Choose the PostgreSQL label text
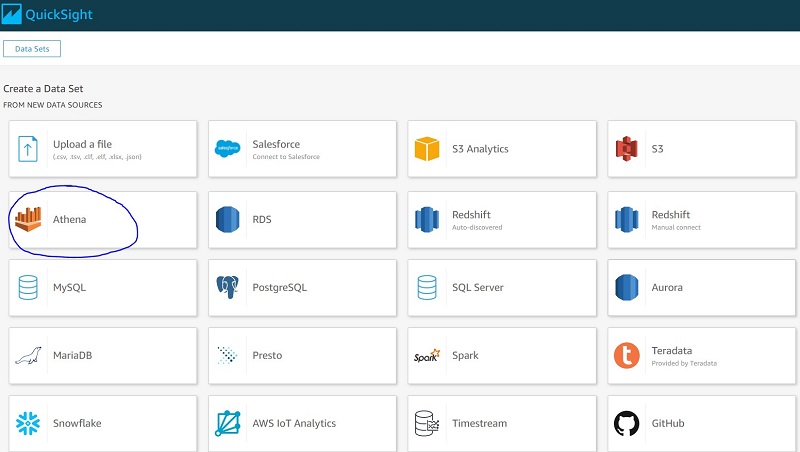 point(280,288)
